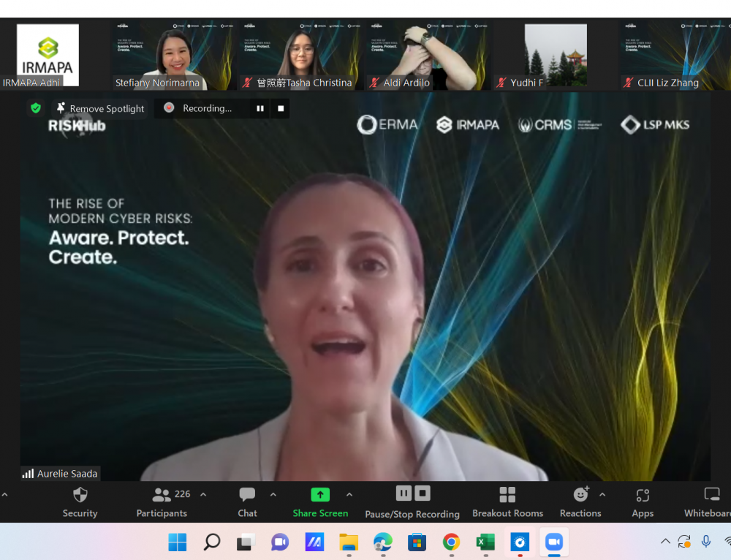Open Breakout Rooms
This screenshot has width=731, height=560.
click(507, 502)
